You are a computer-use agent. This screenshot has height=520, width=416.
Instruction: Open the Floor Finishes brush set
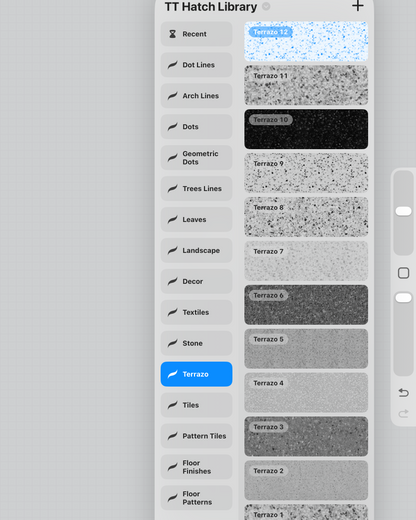[x=196, y=467]
